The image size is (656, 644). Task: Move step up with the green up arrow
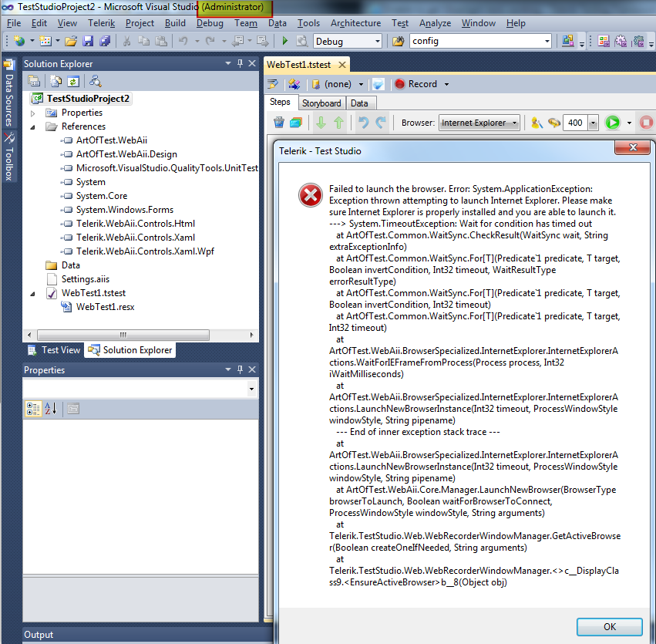339,123
